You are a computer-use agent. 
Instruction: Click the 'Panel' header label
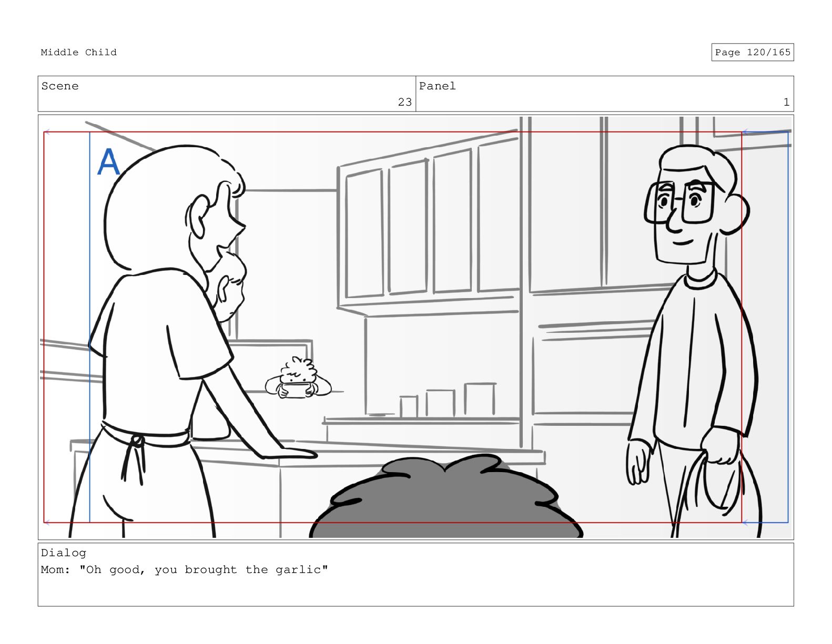437,86
